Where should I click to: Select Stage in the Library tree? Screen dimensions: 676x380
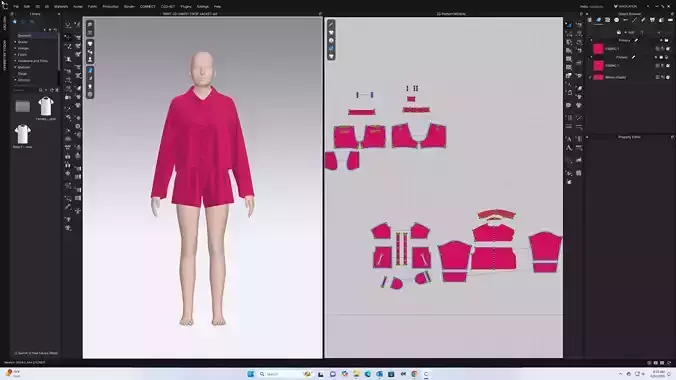click(22, 74)
